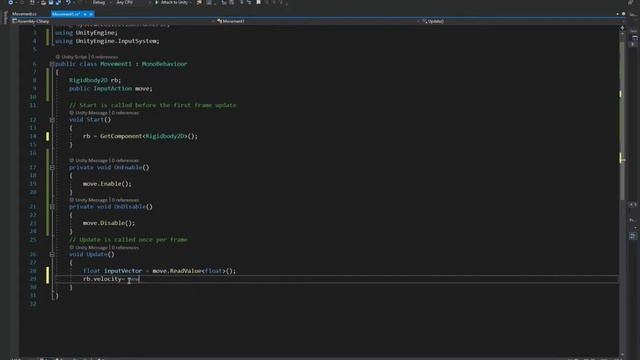Collapse the OnEnable() method
Viewport: 640px width, 360px height.
pos(52,168)
